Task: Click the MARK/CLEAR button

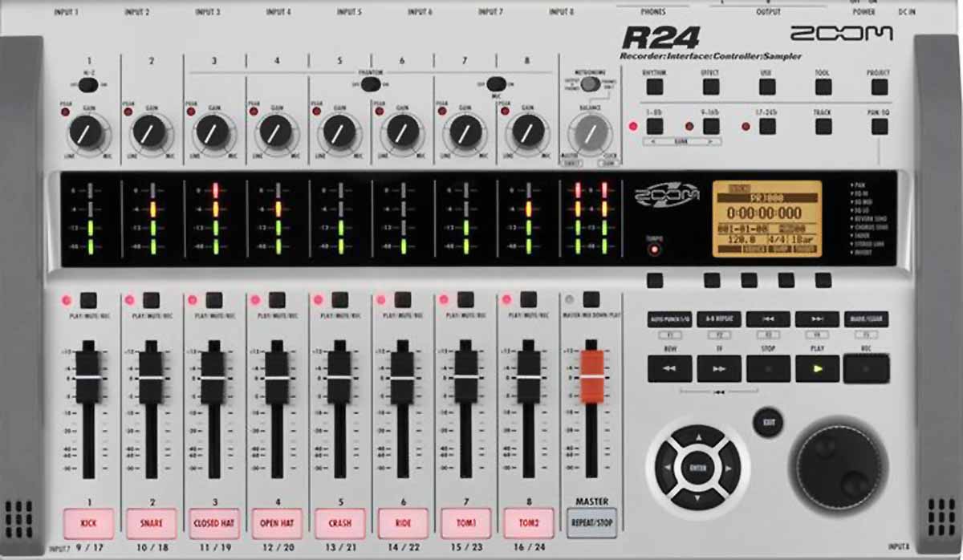Action: pos(867,319)
